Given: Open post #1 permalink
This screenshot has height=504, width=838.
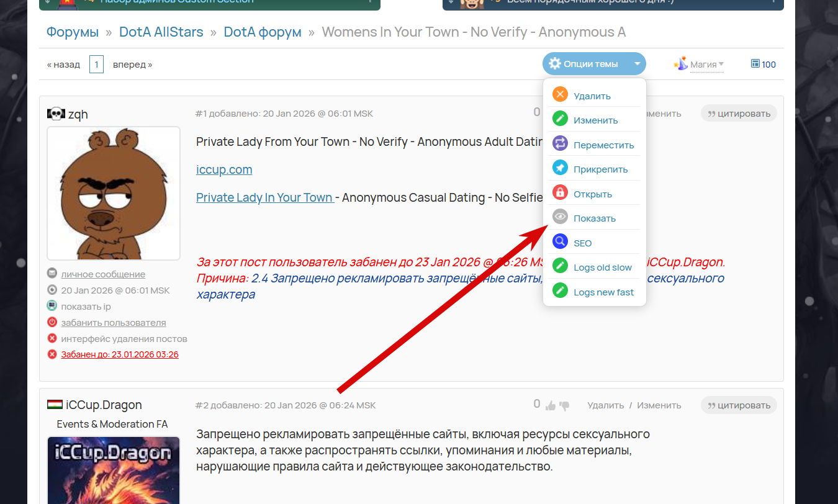Looking at the screenshot, I should point(201,114).
